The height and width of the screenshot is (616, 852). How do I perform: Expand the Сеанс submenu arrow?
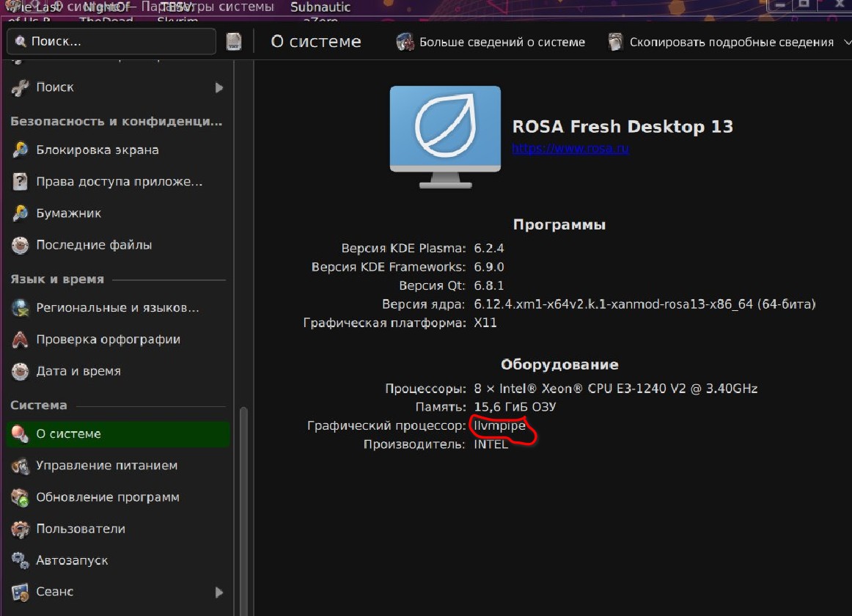(x=219, y=592)
